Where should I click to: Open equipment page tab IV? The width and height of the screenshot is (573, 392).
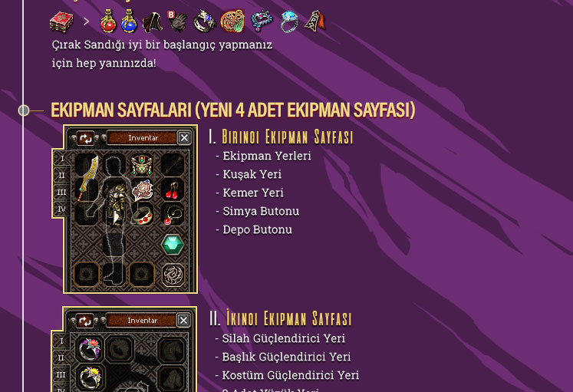click(62, 209)
